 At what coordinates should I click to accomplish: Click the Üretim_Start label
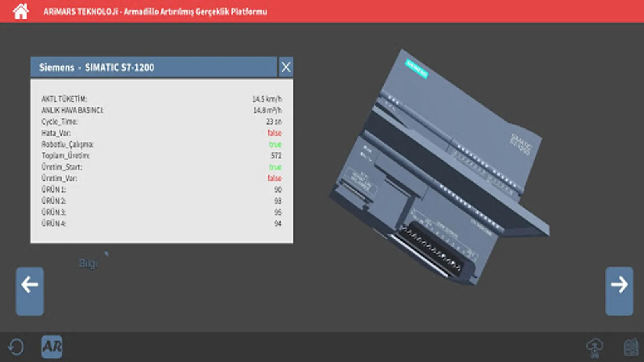(62, 167)
